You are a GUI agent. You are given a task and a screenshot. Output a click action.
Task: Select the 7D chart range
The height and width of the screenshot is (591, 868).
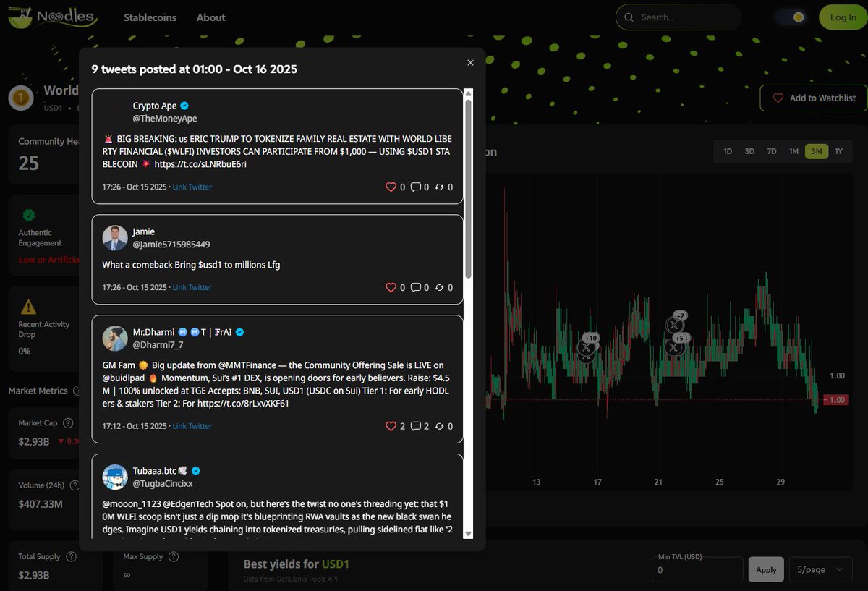(x=772, y=151)
